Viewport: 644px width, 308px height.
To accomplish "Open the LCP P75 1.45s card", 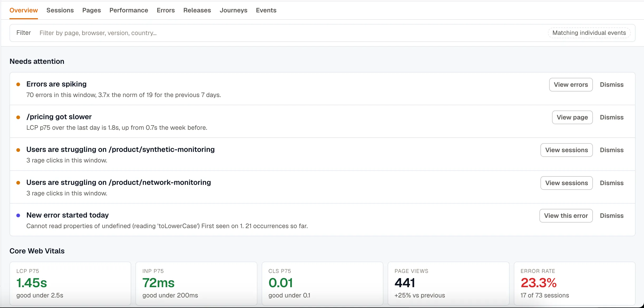I will 70,283.
